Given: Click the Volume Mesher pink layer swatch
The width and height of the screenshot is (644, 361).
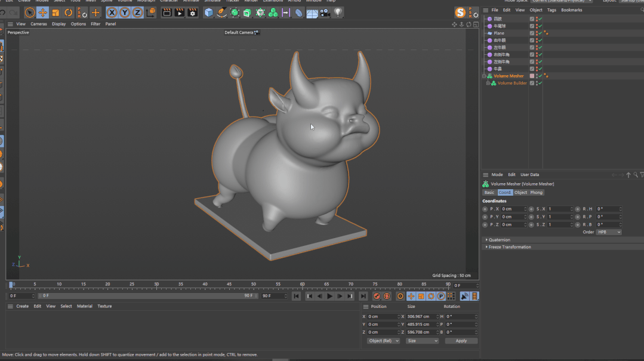Looking at the screenshot, I should click(x=532, y=76).
